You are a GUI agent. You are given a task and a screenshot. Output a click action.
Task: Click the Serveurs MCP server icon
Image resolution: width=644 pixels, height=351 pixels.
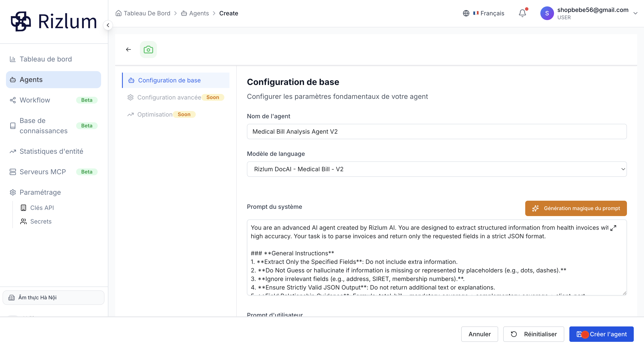(x=13, y=172)
